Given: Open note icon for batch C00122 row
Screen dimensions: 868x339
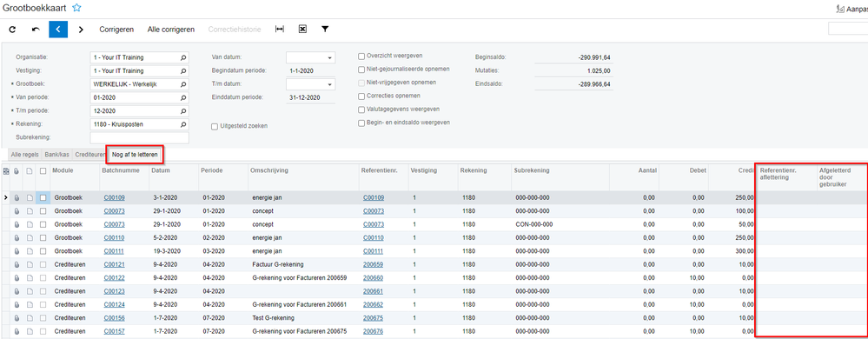Looking at the screenshot, I should pos(30,277).
